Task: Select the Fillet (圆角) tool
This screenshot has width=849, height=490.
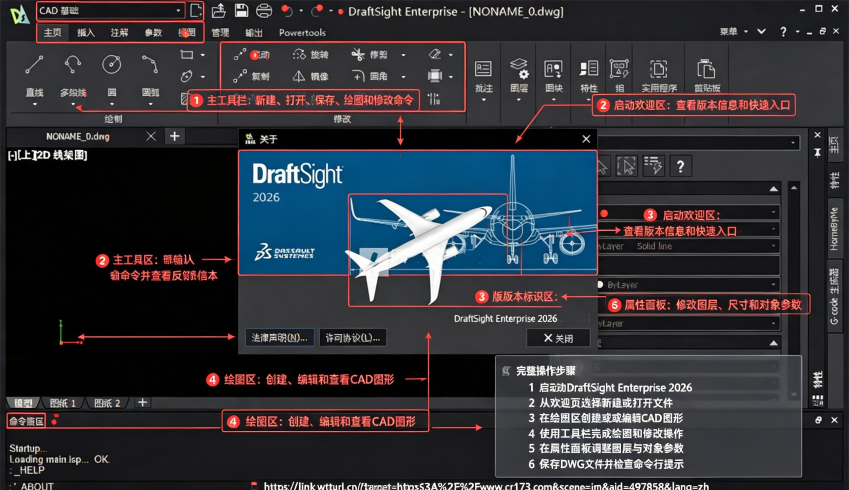Action: tap(370, 76)
